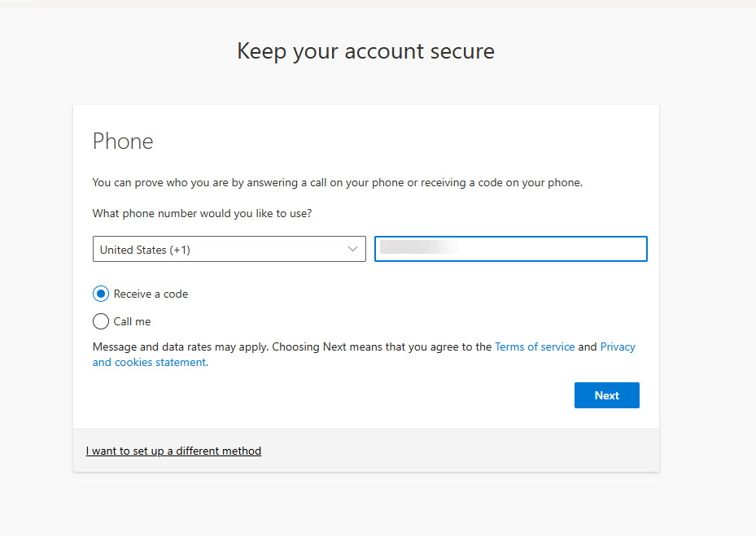Proceed by pressing Next
This screenshot has height=536, width=756.
coord(606,394)
